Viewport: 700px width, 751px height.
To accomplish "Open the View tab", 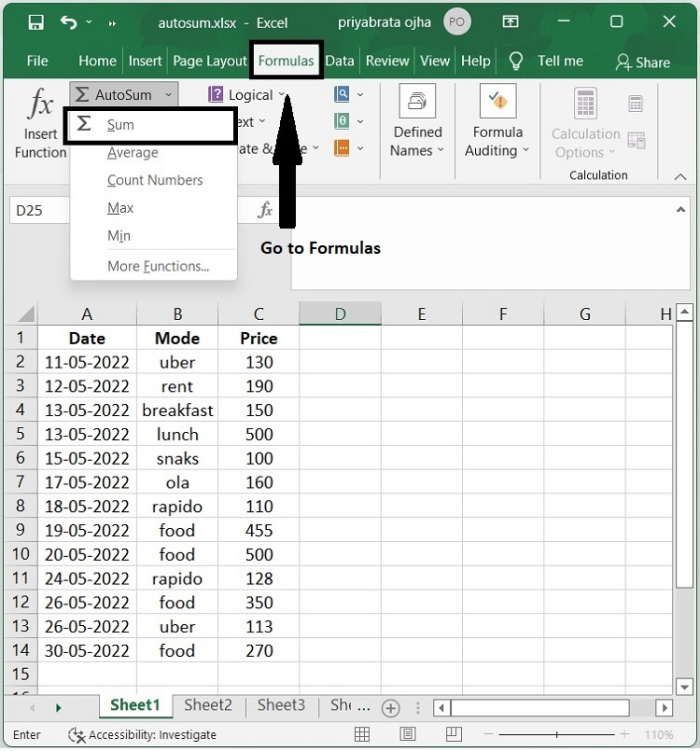I will tap(435, 61).
